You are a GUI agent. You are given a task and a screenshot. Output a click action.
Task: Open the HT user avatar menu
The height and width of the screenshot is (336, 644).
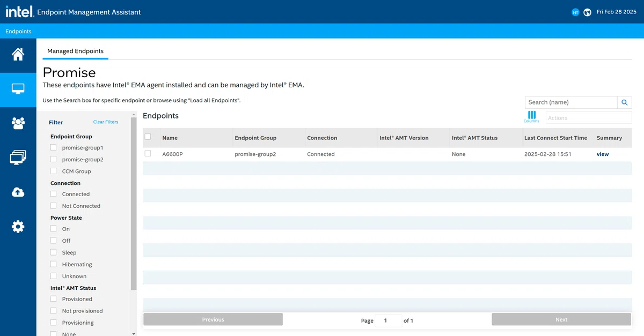(575, 12)
